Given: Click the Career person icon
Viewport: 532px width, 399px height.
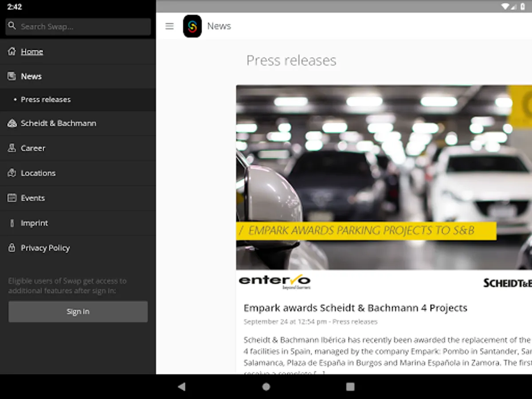Looking at the screenshot, I should coord(12,148).
